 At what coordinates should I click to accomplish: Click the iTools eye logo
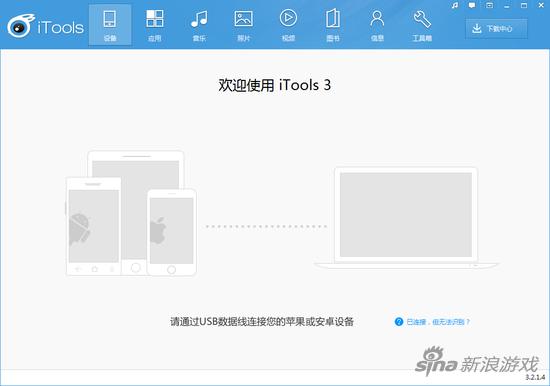[21, 26]
